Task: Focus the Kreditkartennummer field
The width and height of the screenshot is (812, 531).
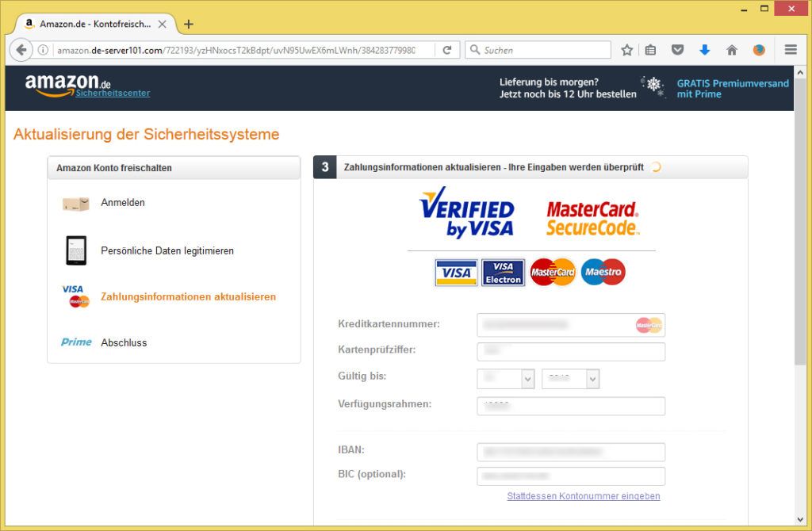Action: (571, 325)
